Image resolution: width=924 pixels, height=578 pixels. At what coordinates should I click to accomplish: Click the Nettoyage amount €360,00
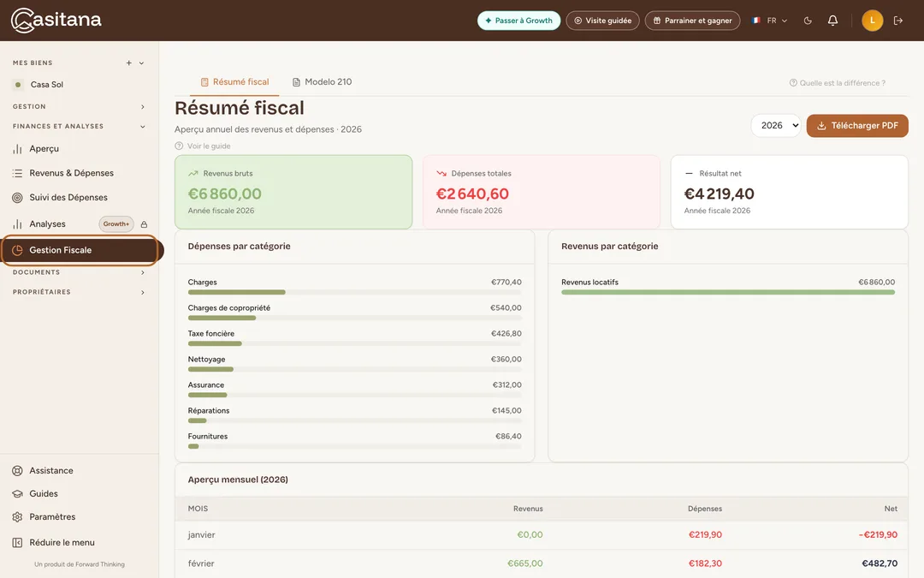(506, 359)
